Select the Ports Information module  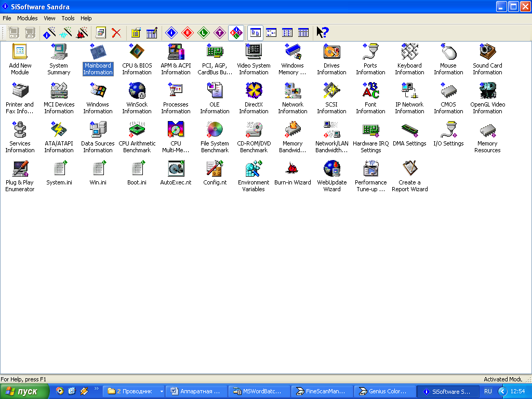pyautogui.click(x=370, y=59)
